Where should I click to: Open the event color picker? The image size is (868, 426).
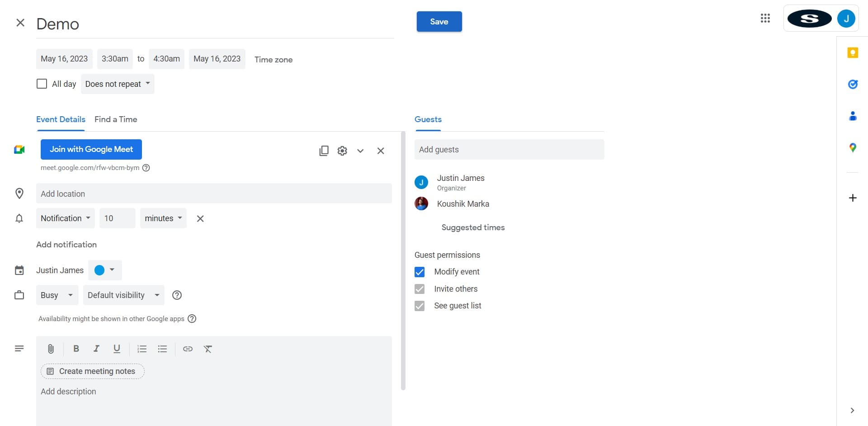coord(105,270)
